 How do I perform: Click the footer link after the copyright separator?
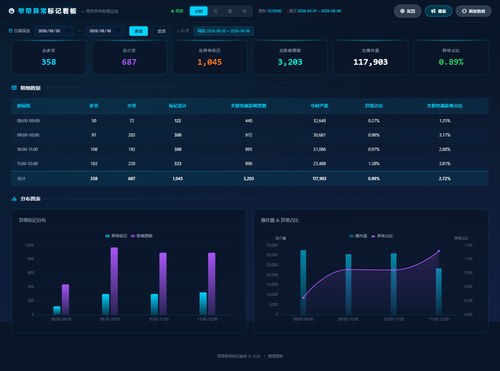pos(275,356)
